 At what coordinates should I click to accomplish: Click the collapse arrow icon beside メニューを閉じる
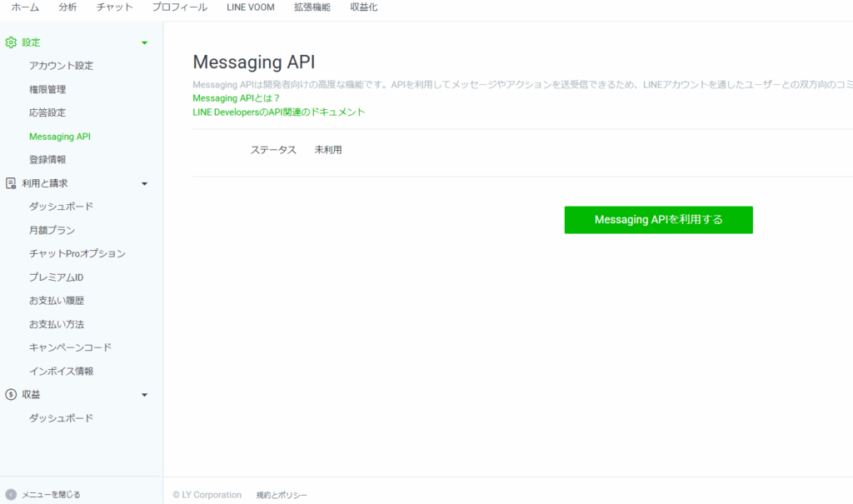click(11, 494)
